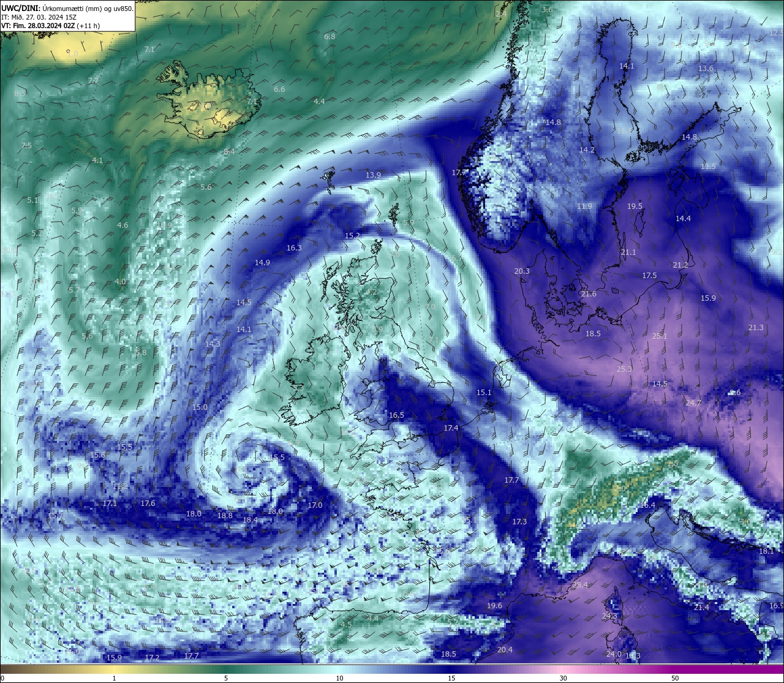Click the 11.9 value label
Image resolution: width=784 pixels, height=683 pixels.
tap(584, 206)
